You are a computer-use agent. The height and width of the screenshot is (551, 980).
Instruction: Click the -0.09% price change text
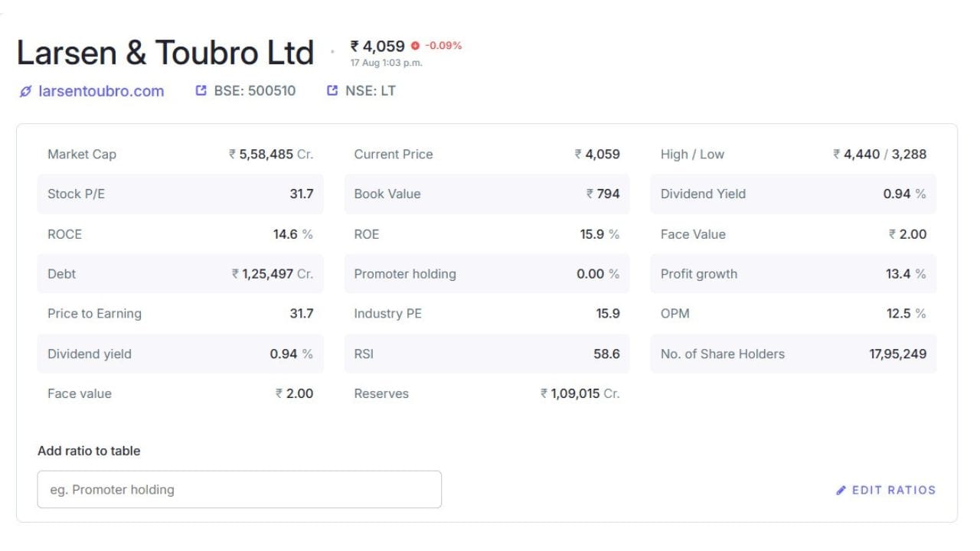[x=443, y=46]
